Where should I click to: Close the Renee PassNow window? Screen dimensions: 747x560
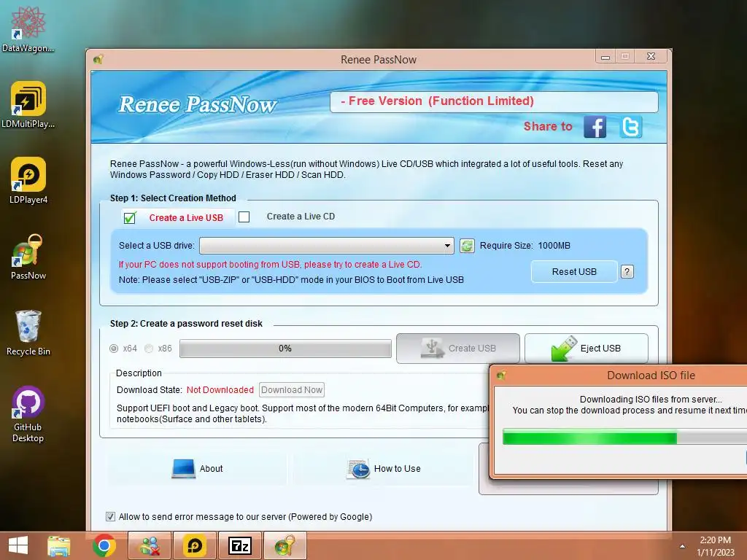[x=651, y=57]
